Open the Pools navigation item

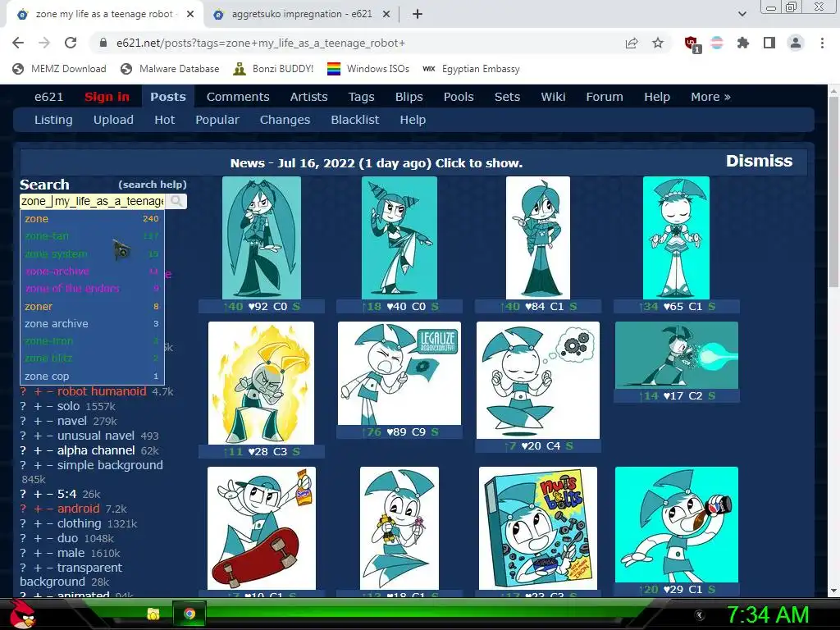[459, 97]
